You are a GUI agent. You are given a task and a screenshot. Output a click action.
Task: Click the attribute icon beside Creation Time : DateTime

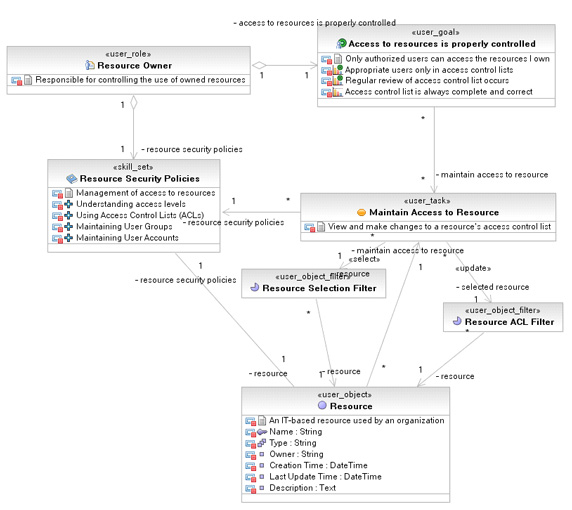262,465
